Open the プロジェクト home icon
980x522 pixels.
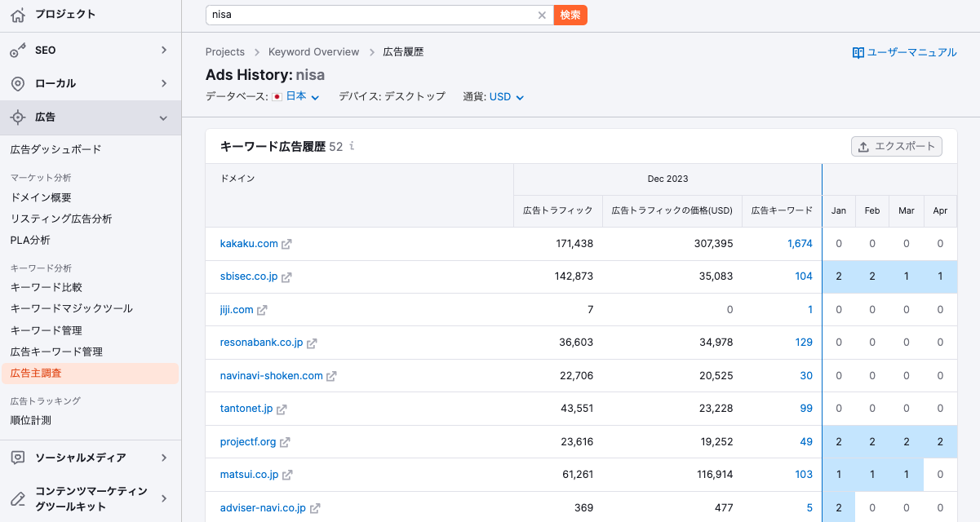(18, 15)
